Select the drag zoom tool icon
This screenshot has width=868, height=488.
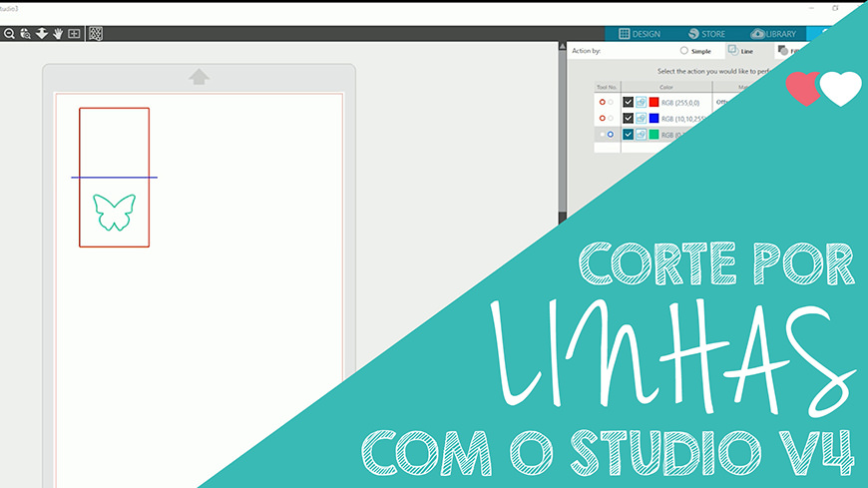(x=25, y=33)
